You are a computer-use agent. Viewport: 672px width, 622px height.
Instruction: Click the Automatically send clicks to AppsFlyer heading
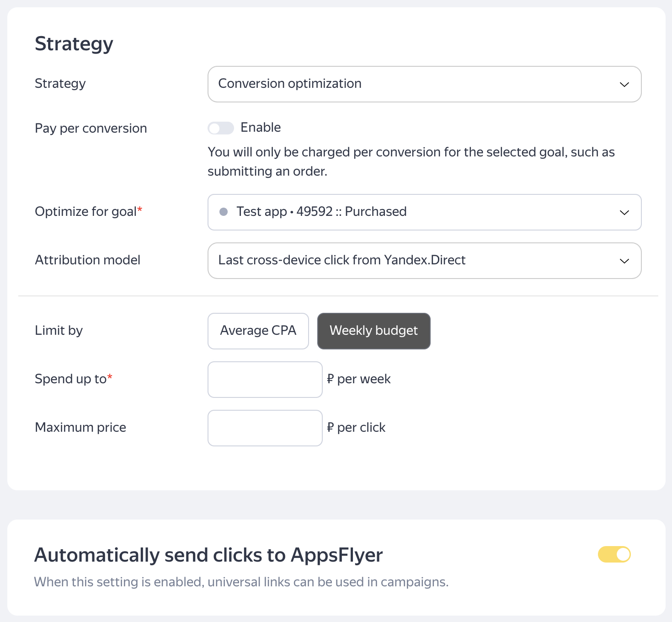tap(208, 555)
